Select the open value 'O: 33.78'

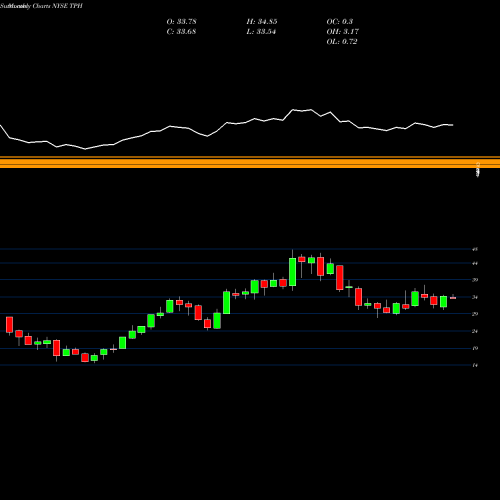[181, 22]
